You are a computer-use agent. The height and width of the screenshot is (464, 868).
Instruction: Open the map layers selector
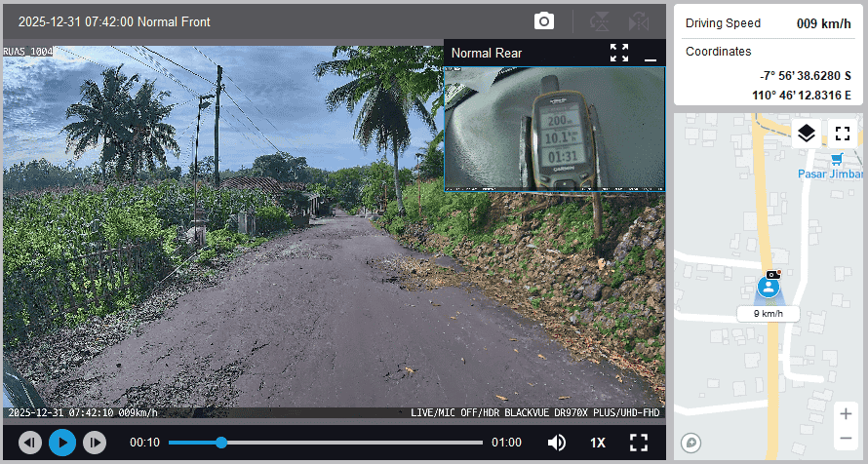(806, 134)
